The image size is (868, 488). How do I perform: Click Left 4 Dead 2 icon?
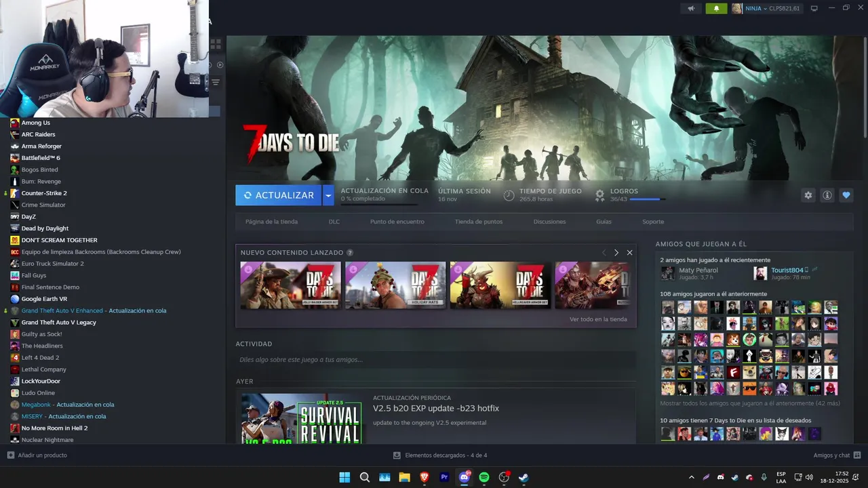pos(15,358)
